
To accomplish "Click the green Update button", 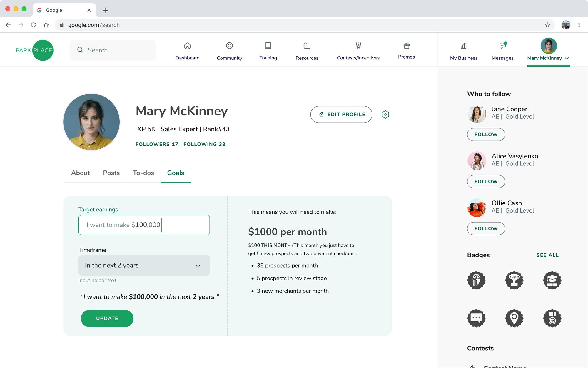I will pos(107,319).
